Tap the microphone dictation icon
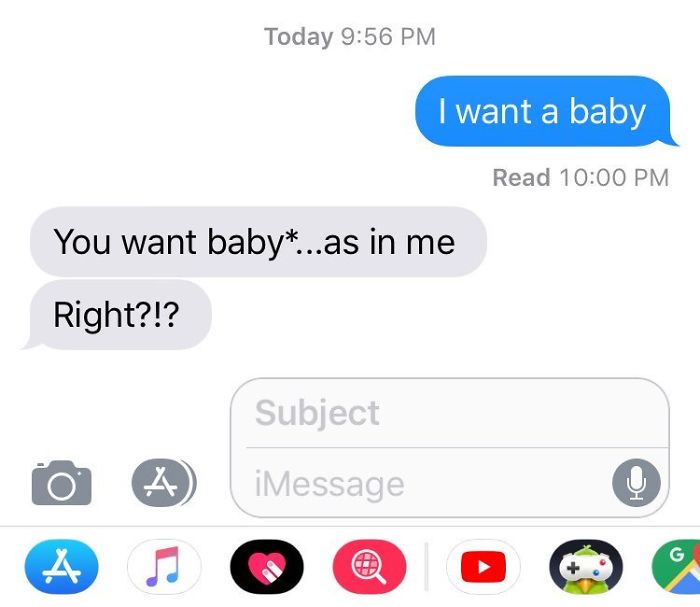 pyautogui.click(x=636, y=483)
